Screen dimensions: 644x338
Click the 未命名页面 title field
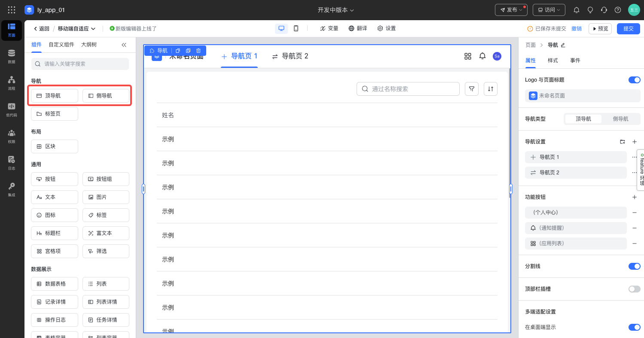click(583, 96)
